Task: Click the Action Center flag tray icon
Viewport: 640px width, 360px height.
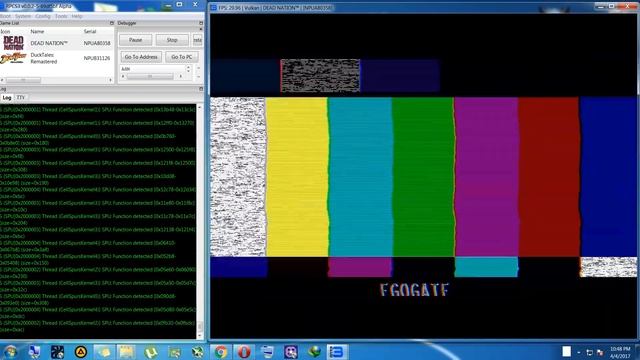Action: coord(600,352)
